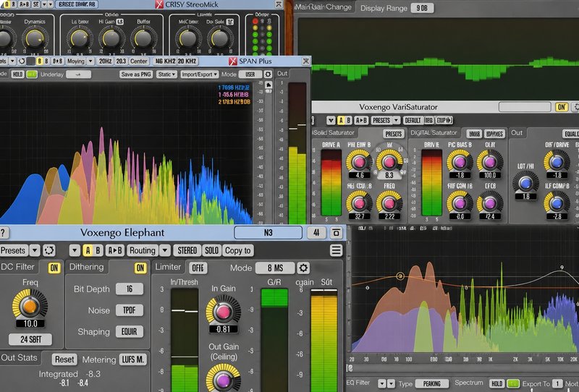Adjust the Elephant In Gain pink knob
The image size is (579, 392).
pyautogui.click(x=223, y=312)
